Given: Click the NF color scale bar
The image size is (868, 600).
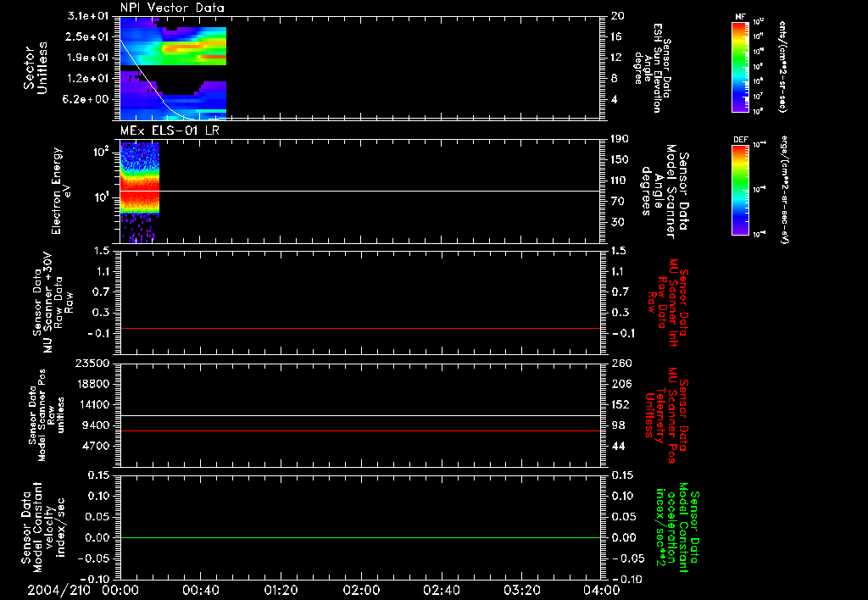Looking at the screenshot, I should click(x=740, y=67).
